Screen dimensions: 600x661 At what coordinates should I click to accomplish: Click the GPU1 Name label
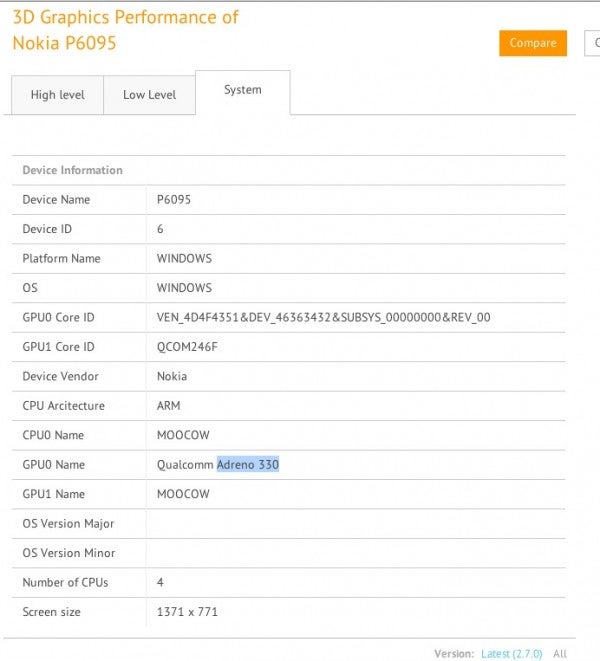point(54,494)
